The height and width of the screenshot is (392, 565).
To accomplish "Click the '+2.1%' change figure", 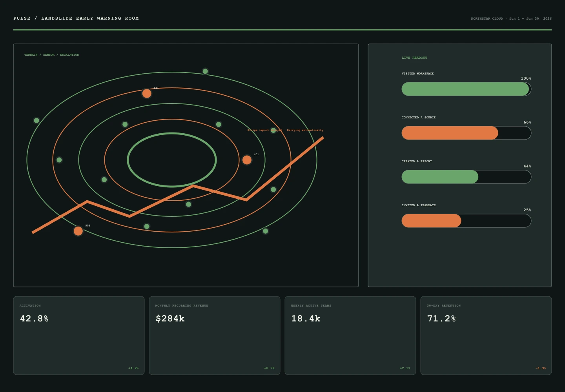I will coord(405,368).
